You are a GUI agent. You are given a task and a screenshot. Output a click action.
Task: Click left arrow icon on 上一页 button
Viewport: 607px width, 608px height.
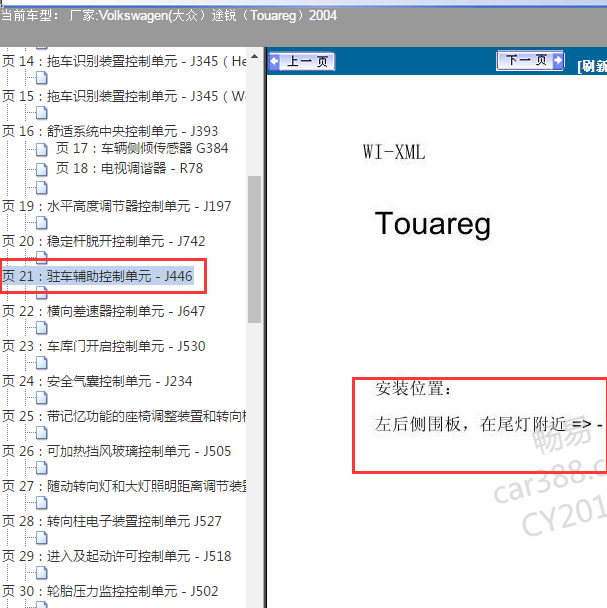click(x=274, y=61)
